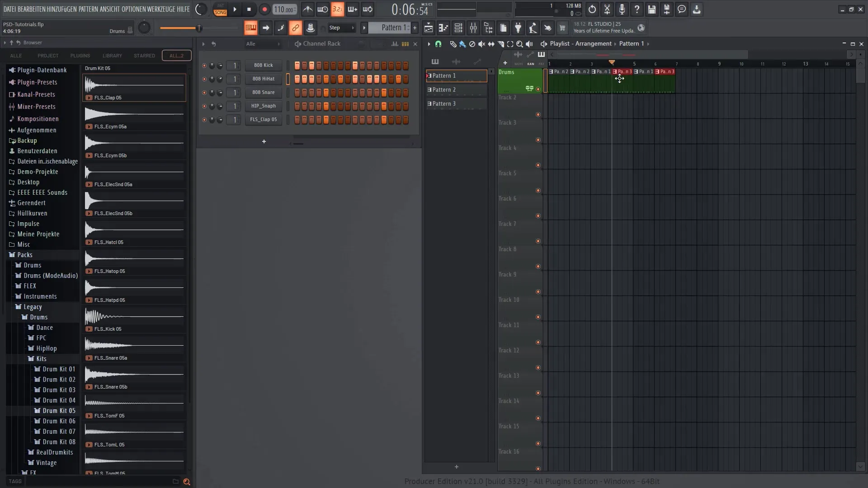Screen dimensions: 868x488
Task: Open the OPTIONEN menu
Action: pos(133,9)
